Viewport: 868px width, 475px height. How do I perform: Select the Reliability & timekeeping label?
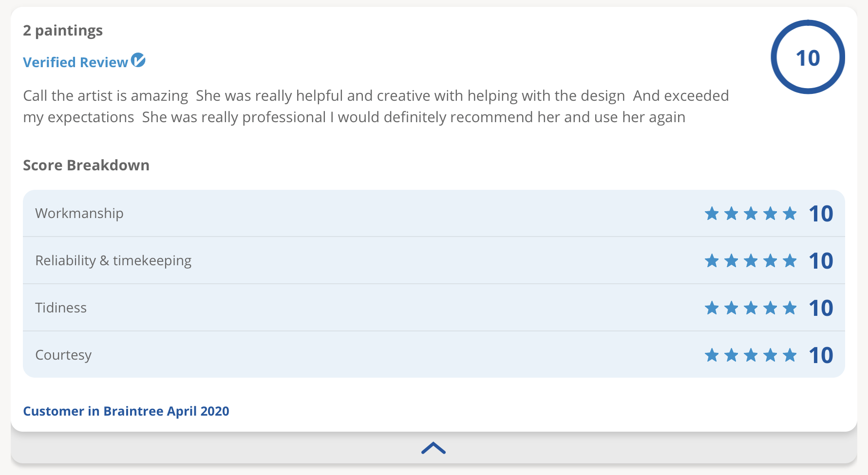(113, 261)
